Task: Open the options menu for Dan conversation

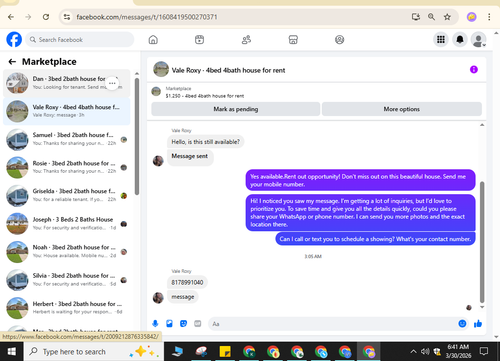Action: (x=112, y=83)
